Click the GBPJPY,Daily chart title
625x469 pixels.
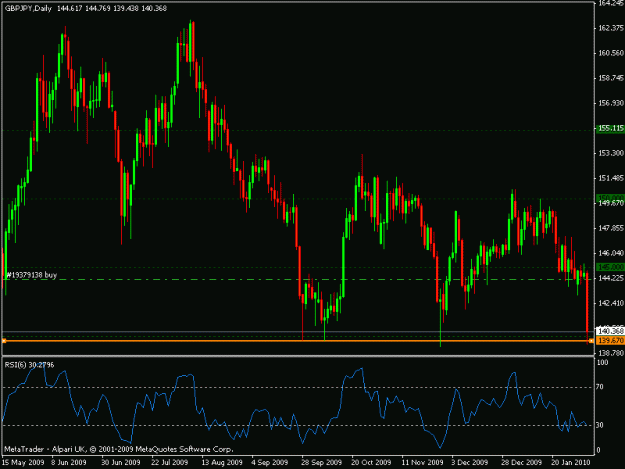pyautogui.click(x=28, y=8)
